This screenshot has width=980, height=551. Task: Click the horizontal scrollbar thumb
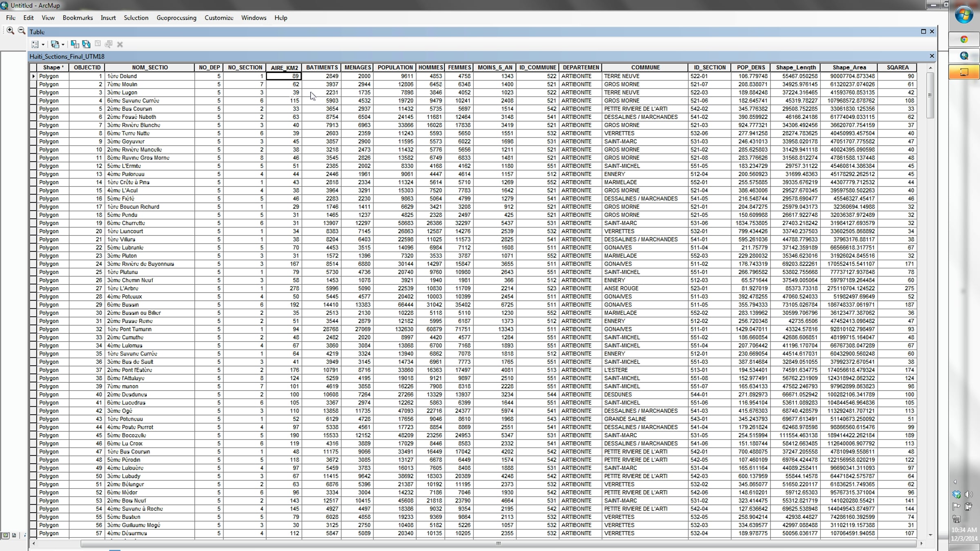click(x=498, y=543)
